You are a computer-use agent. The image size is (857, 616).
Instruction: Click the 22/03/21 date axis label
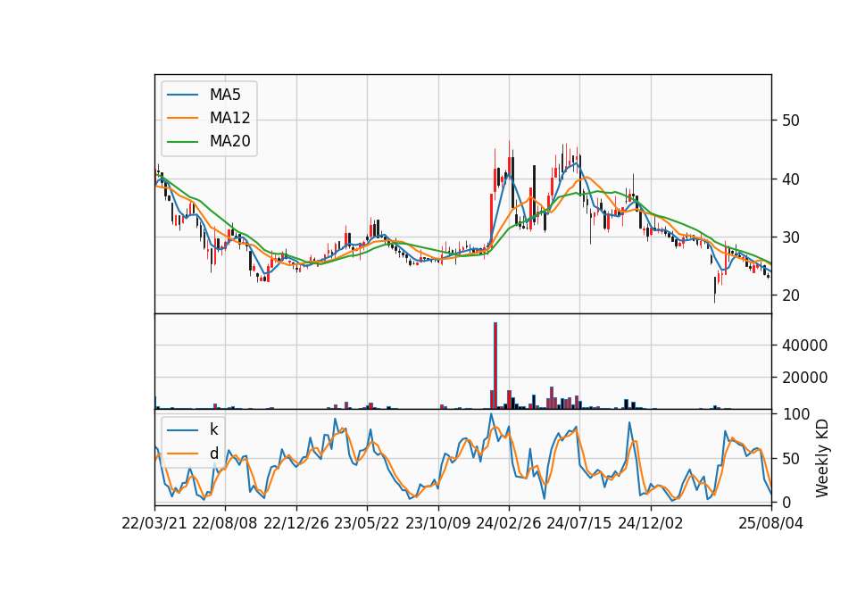tap(154, 523)
